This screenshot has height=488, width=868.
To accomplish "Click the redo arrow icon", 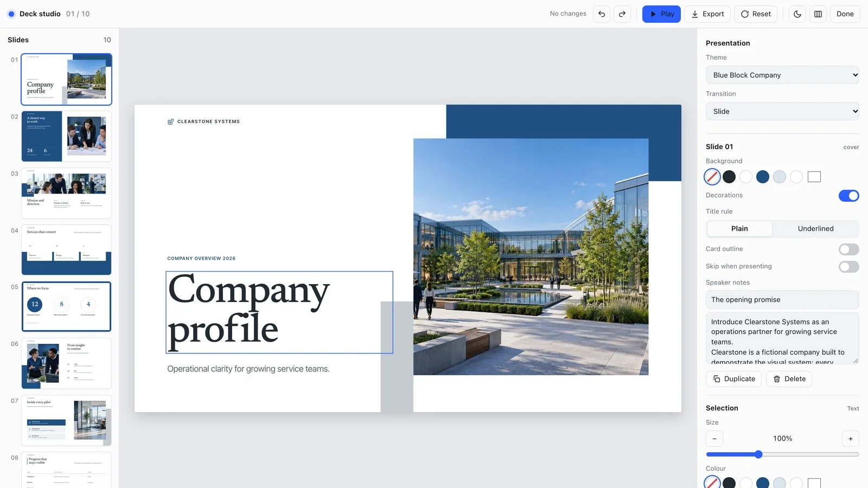I will coord(622,14).
